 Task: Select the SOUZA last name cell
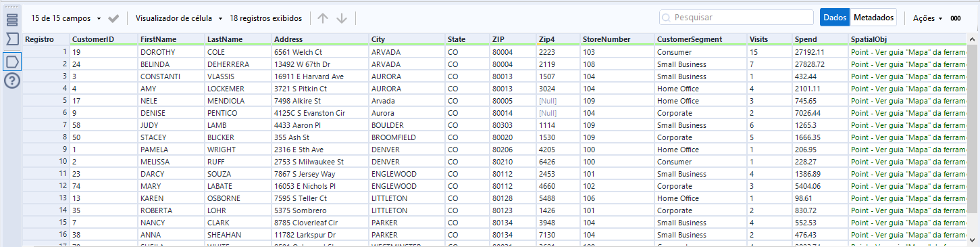click(238, 174)
